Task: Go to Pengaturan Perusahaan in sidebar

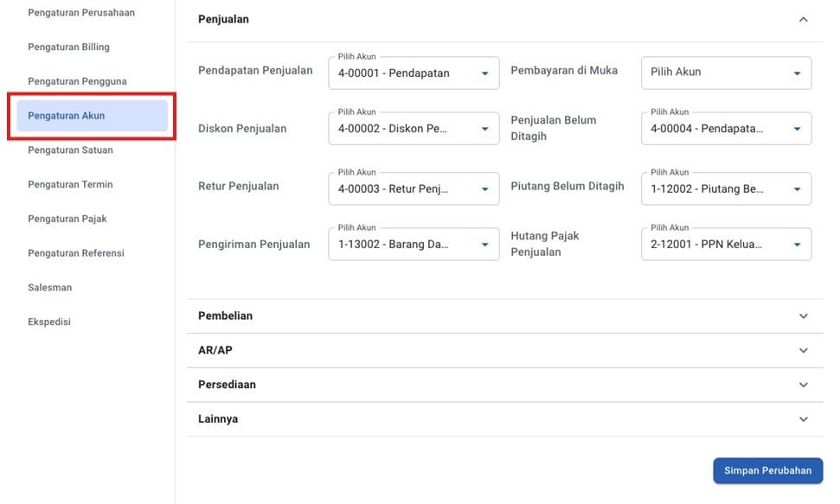Action: point(81,13)
